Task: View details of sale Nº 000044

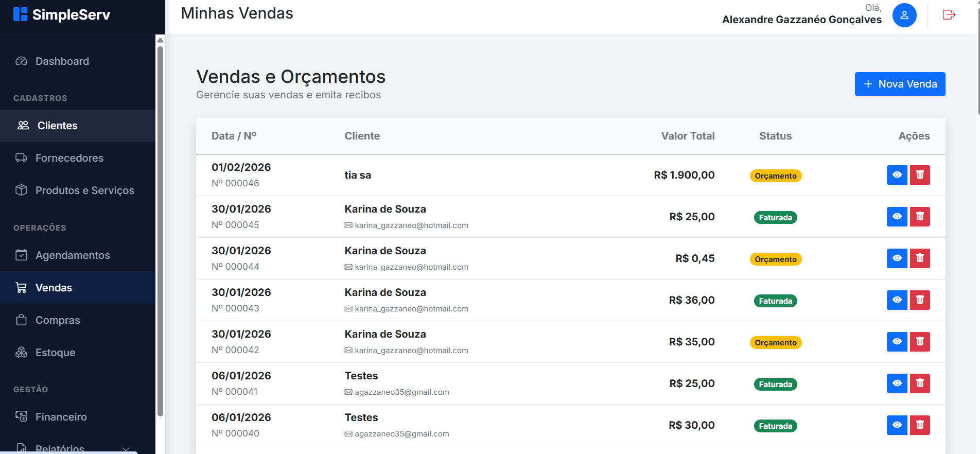Action: 897,258
